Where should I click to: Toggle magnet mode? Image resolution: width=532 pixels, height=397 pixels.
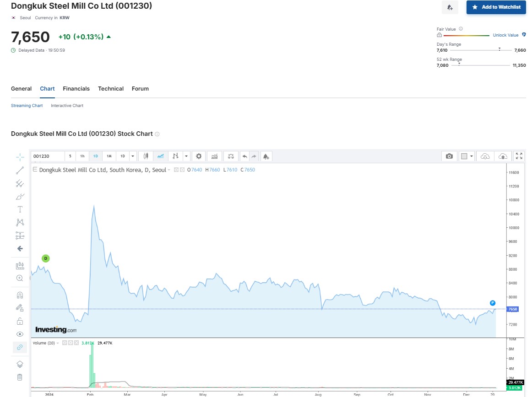pyautogui.click(x=20, y=295)
